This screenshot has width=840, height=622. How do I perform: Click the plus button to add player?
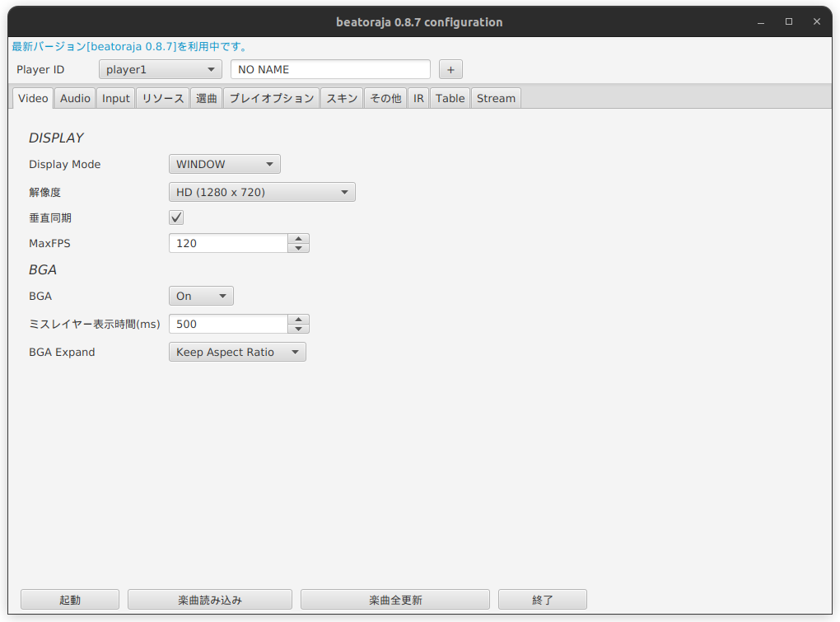tap(450, 70)
